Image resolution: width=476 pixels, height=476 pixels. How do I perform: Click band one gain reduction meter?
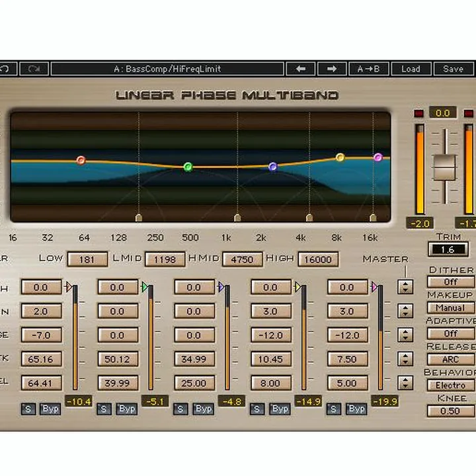coord(75,338)
